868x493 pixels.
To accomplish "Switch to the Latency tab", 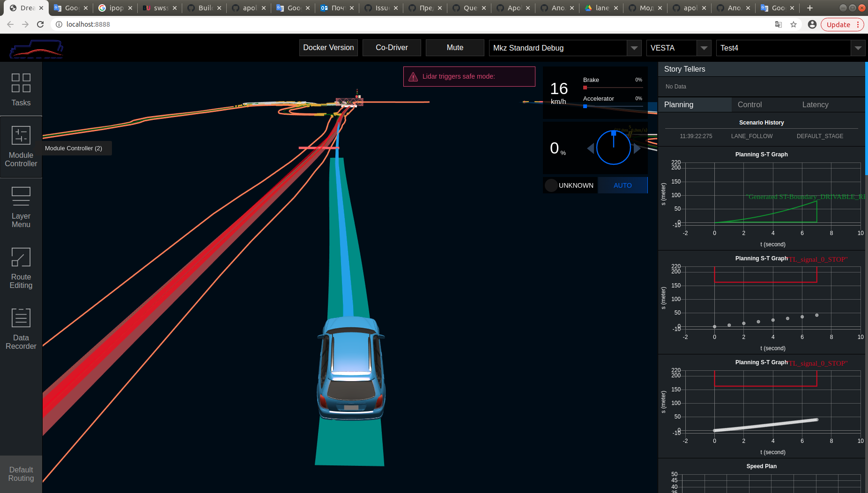I will pos(815,105).
